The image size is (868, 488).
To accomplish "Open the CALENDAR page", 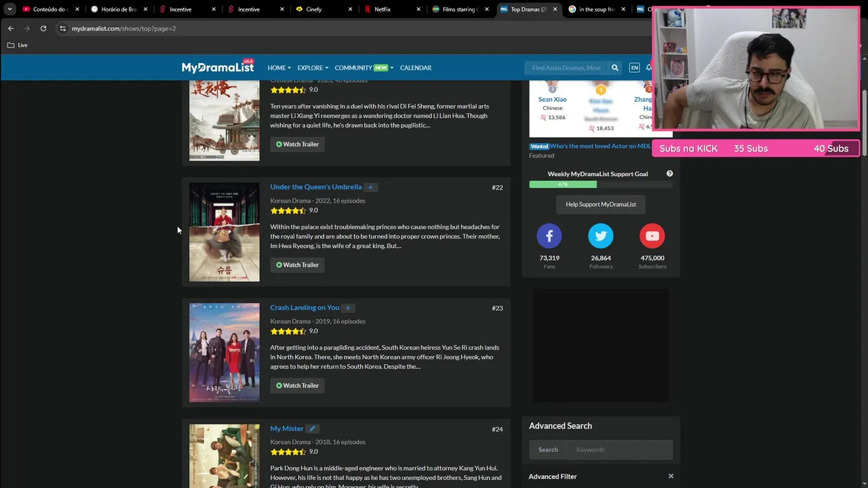I will click(416, 68).
